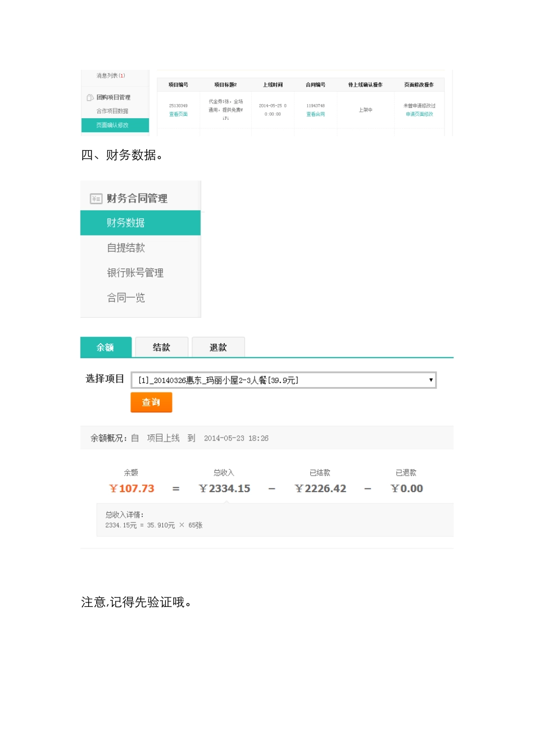Switch to the 余额 tab

pyautogui.click(x=106, y=347)
